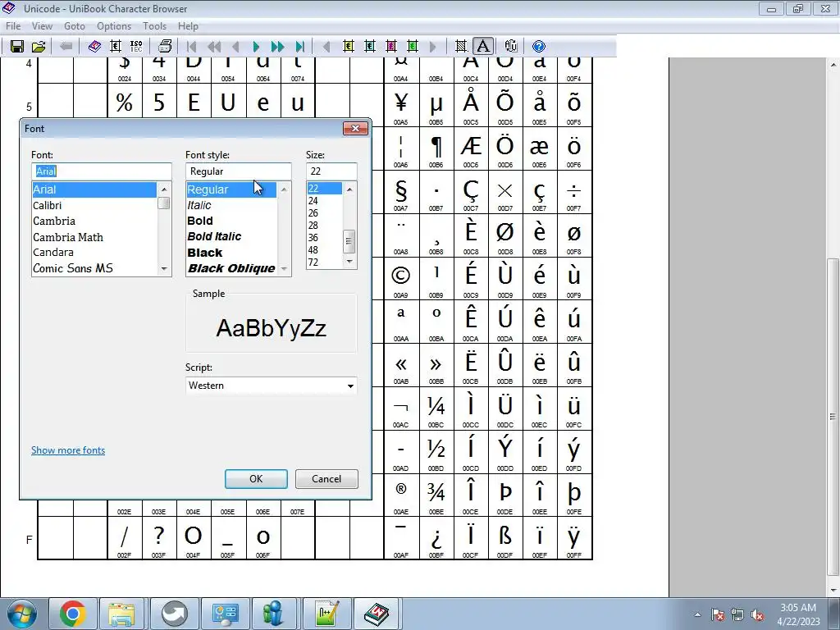Image resolution: width=840 pixels, height=630 pixels.
Task: Click the Open folder toolbar icon
Action: click(39, 46)
